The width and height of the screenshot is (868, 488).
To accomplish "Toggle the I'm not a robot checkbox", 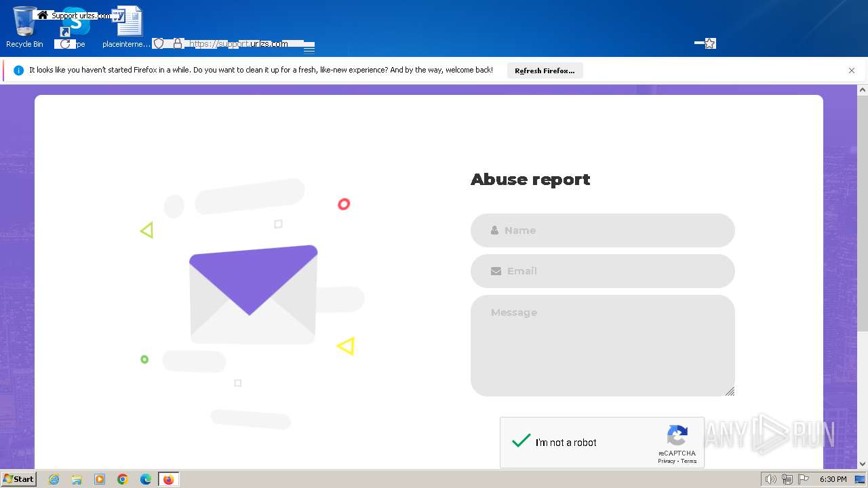I will [x=521, y=441].
